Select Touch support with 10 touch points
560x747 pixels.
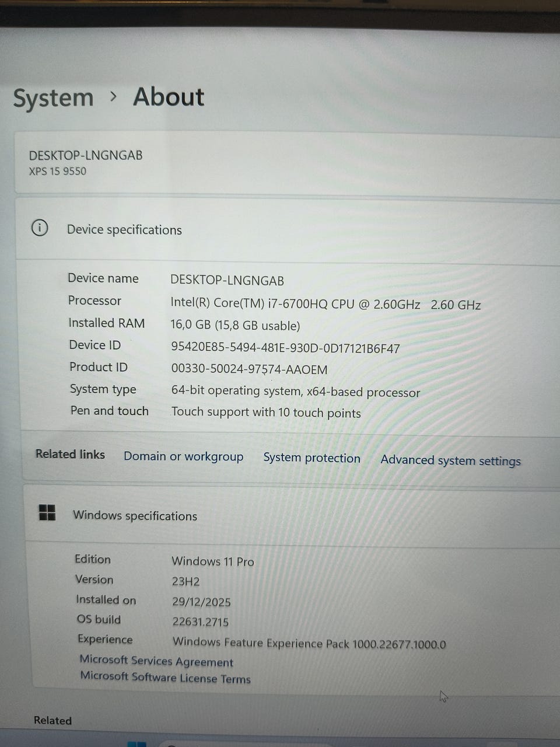(x=266, y=412)
